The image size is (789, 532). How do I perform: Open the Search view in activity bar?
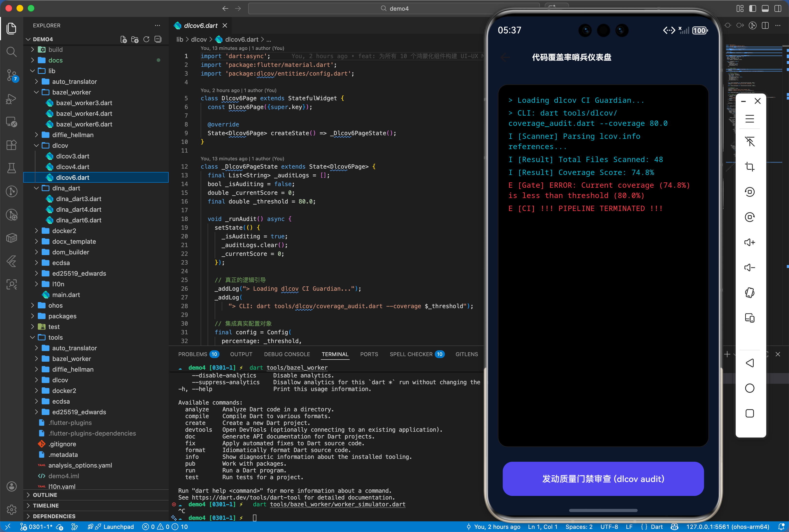tap(12, 52)
